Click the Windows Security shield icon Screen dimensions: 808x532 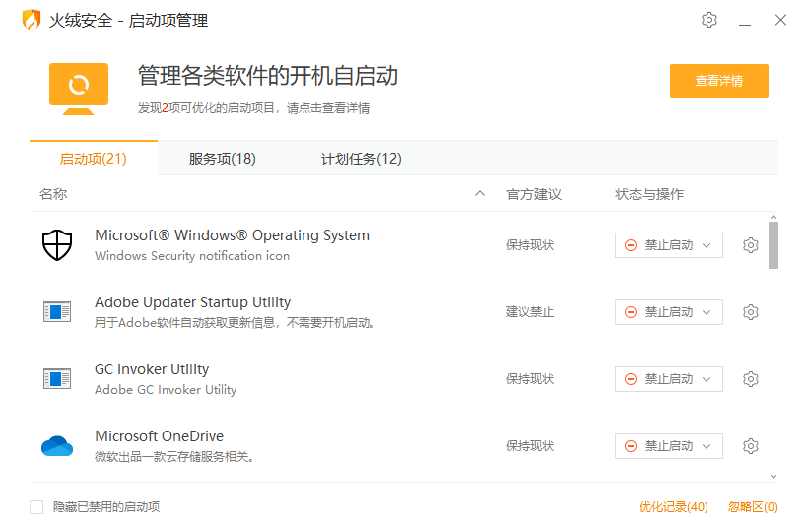[x=57, y=245]
